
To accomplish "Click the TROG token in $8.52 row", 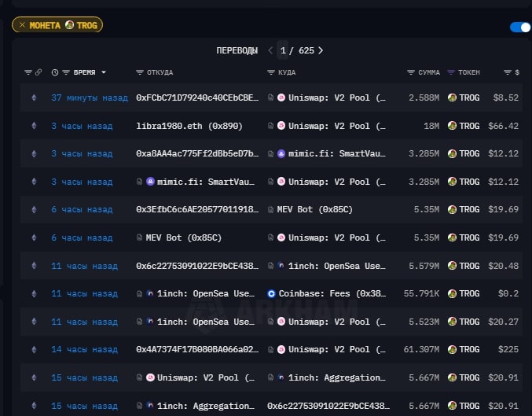I will point(464,98).
